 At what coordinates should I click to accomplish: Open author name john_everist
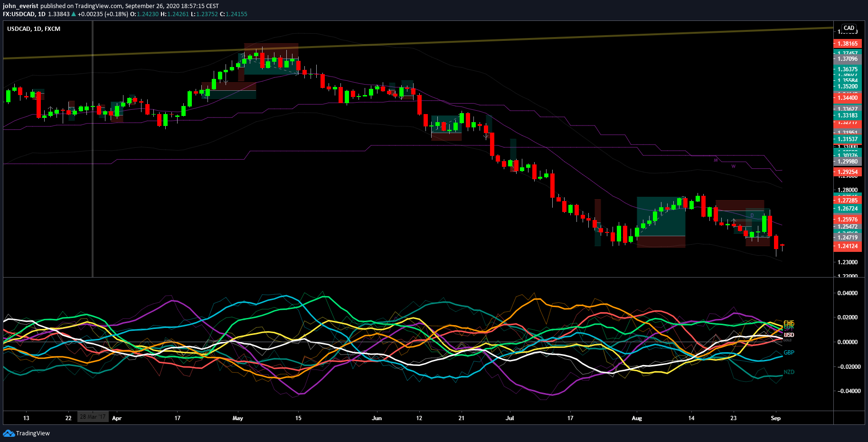pyautogui.click(x=20, y=6)
